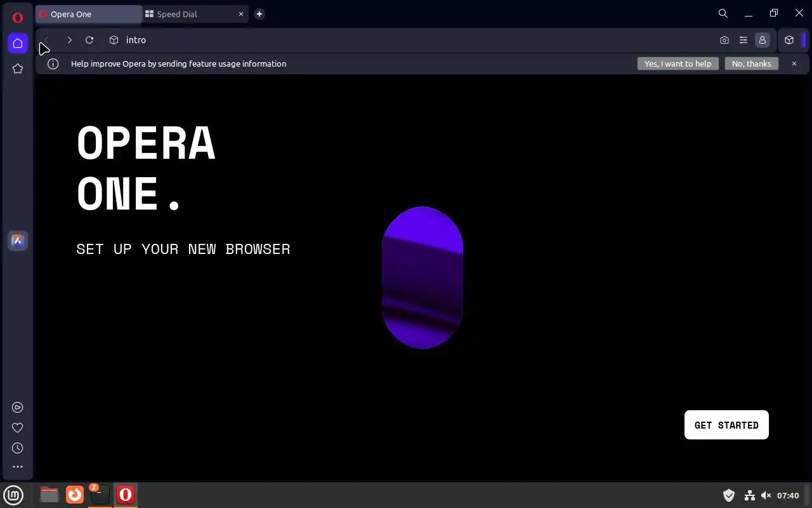
Task: Click the purple oval animation graphic
Action: tap(422, 277)
